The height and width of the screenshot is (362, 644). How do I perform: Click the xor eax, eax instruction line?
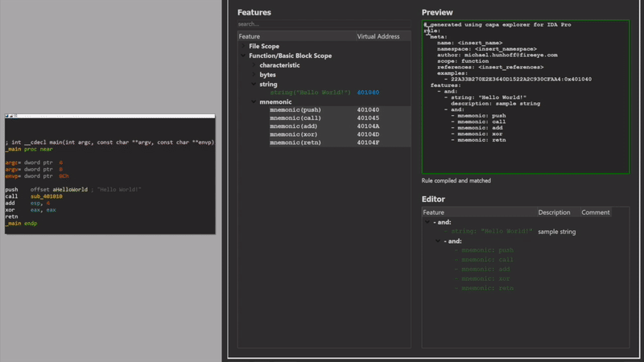click(31, 210)
